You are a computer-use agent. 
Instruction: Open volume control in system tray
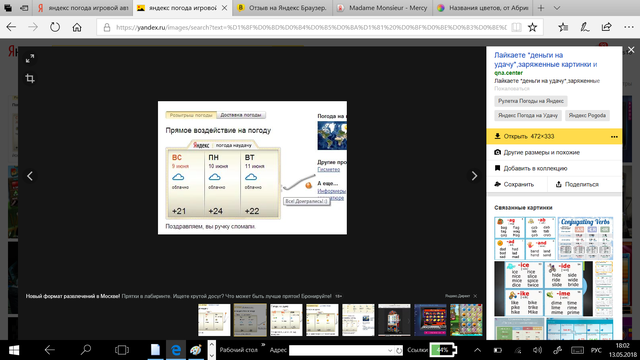[x=538, y=350]
